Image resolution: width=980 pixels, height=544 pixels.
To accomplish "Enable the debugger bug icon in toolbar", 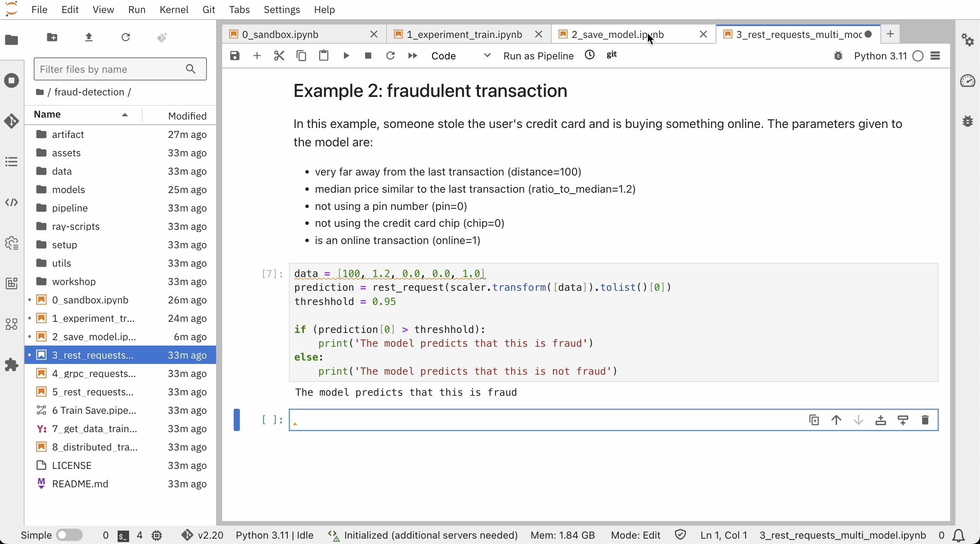I will point(838,56).
